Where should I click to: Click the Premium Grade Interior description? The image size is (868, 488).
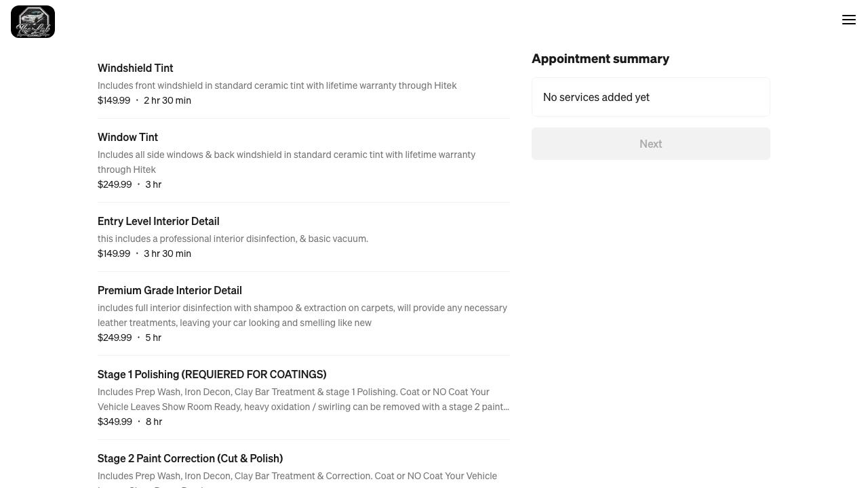point(302,315)
